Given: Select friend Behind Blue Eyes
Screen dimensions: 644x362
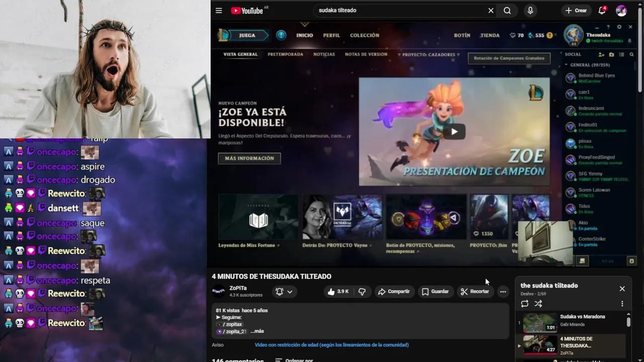Looking at the screenshot, I should [599, 78].
